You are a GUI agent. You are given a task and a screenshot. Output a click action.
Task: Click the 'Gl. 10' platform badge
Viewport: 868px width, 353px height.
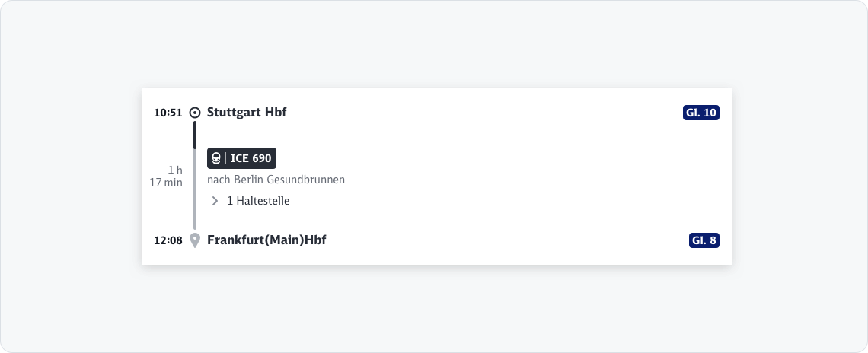click(700, 113)
